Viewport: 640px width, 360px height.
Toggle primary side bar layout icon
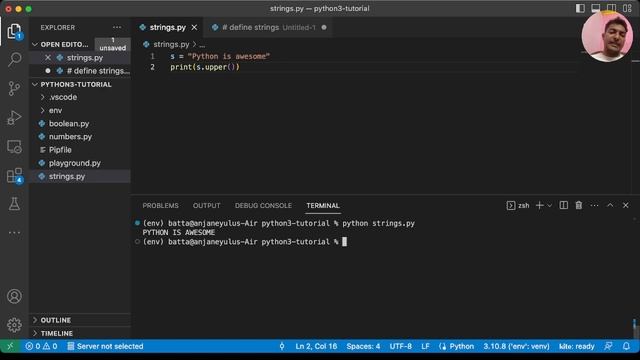tap(580, 9)
